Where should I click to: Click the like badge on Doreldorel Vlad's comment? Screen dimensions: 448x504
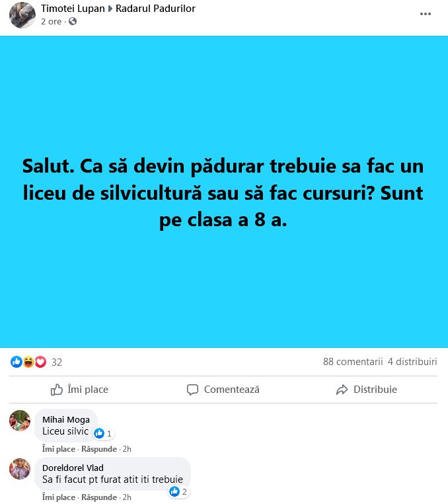click(178, 491)
